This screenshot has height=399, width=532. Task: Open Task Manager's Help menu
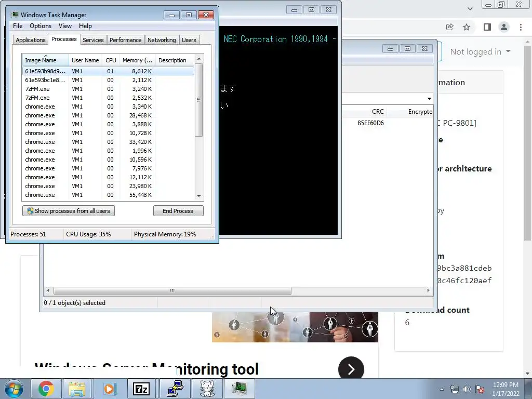(x=85, y=26)
